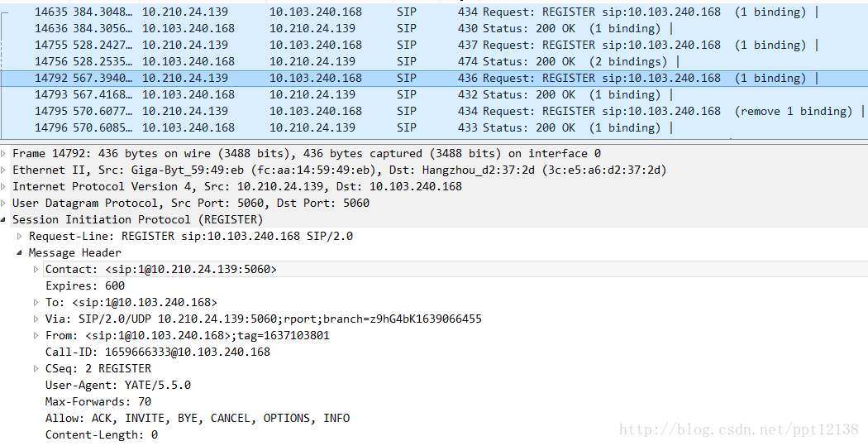Expand the Via header field
This screenshot has height=446, width=868.
pos(36,319)
